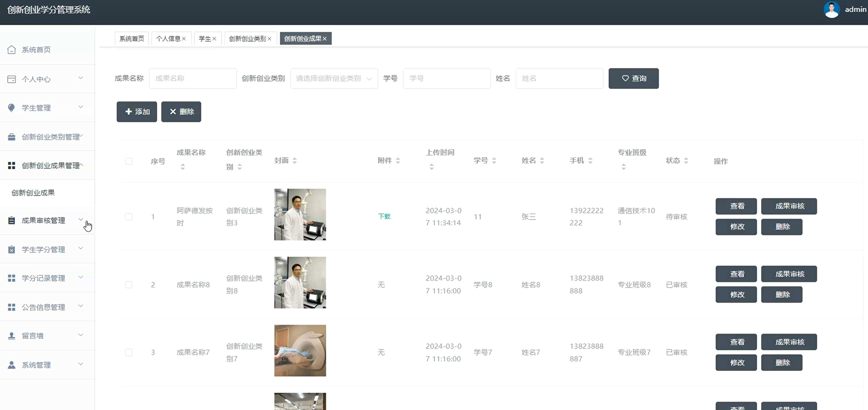Image resolution: width=868 pixels, height=410 pixels.
Task: Click the 学号 search input field
Action: point(447,79)
